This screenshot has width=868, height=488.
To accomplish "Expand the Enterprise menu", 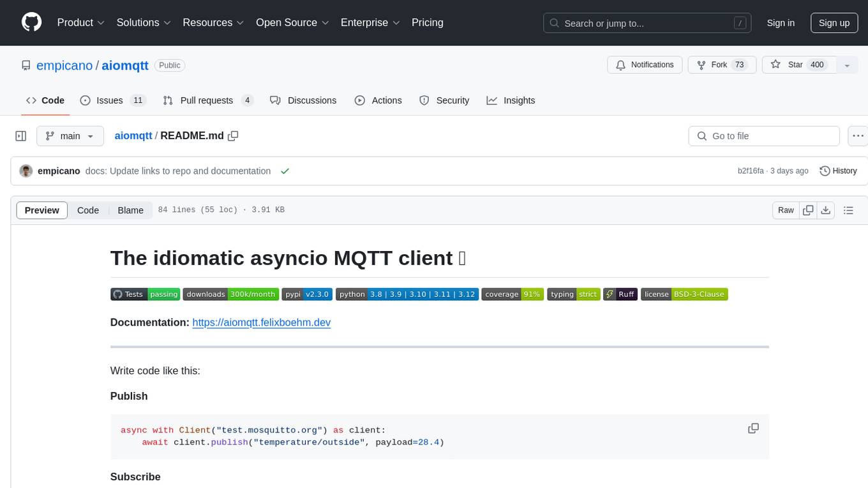I will point(370,22).
